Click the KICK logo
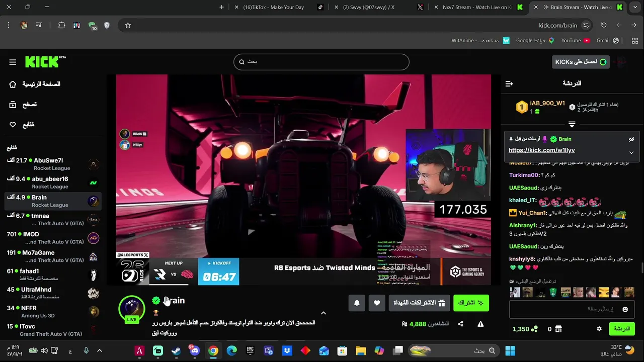This screenshot has width=644, height=362. pos(45,62)
